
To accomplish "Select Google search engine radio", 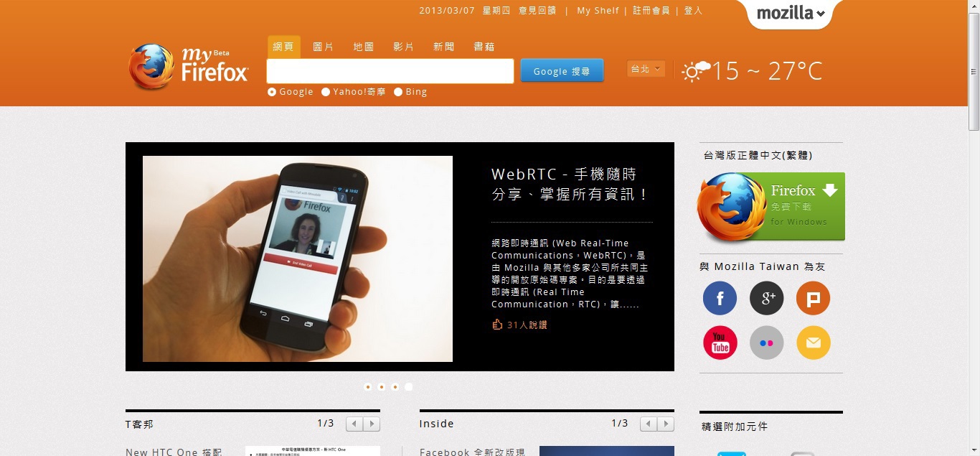I will 272,92.
